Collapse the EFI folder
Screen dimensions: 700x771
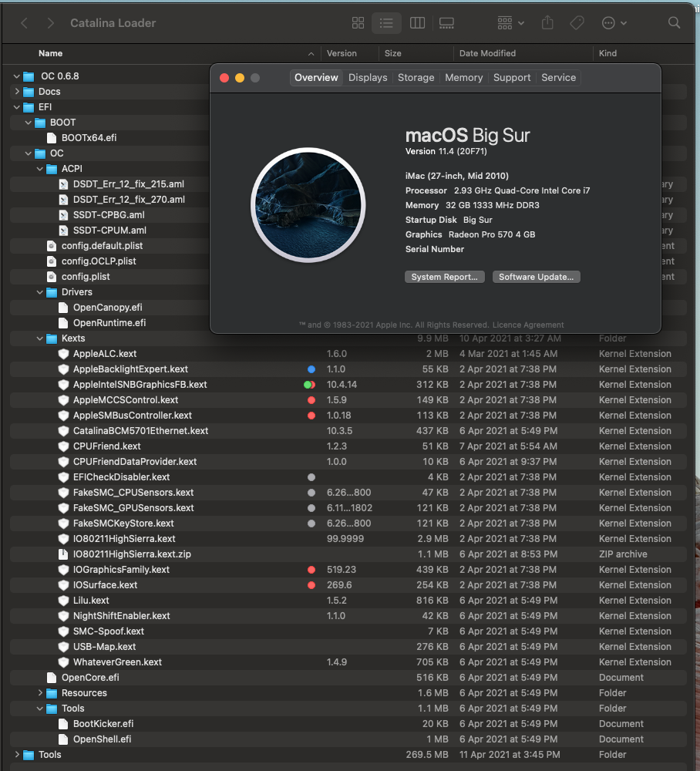click(17, 107)
